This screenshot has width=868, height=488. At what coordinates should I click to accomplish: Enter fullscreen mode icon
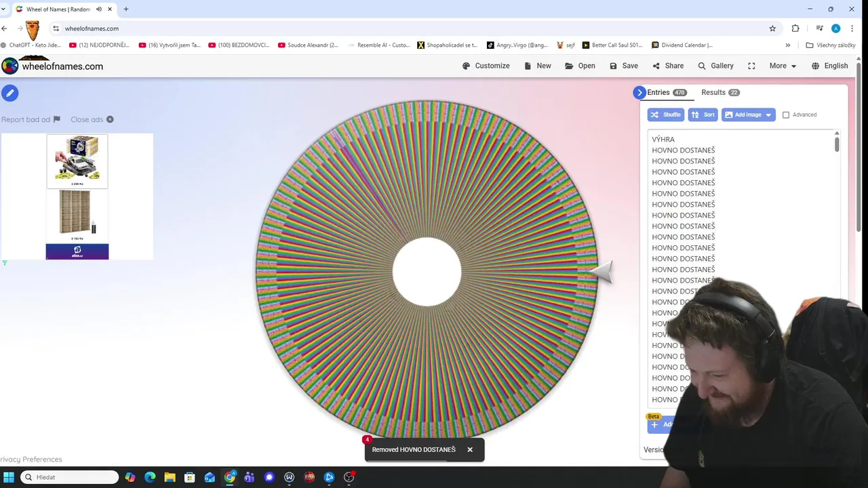pyautogui.click(x=751, y=66)
